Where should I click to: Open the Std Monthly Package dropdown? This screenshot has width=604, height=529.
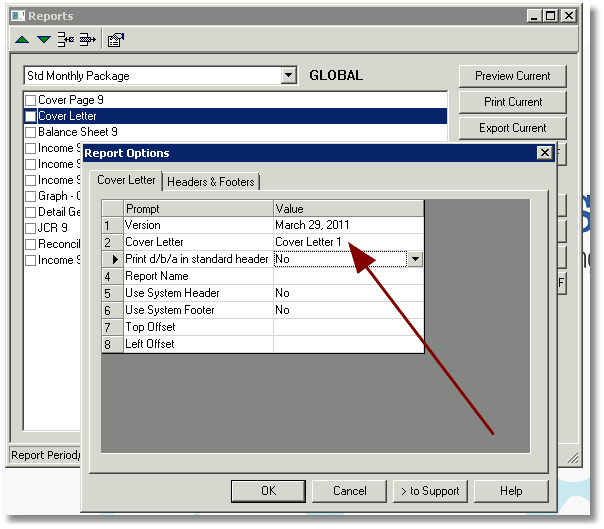(x=288, y=76)
